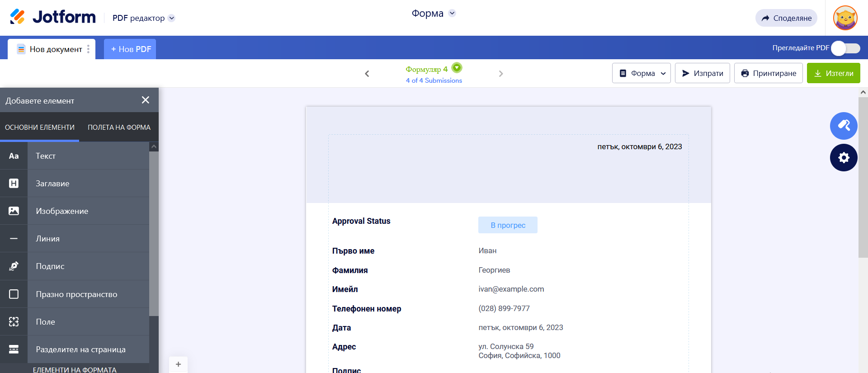Click the phone number (028) 899-7977
Viewport: 868px width, 373px height.
[x=504, y=308]
